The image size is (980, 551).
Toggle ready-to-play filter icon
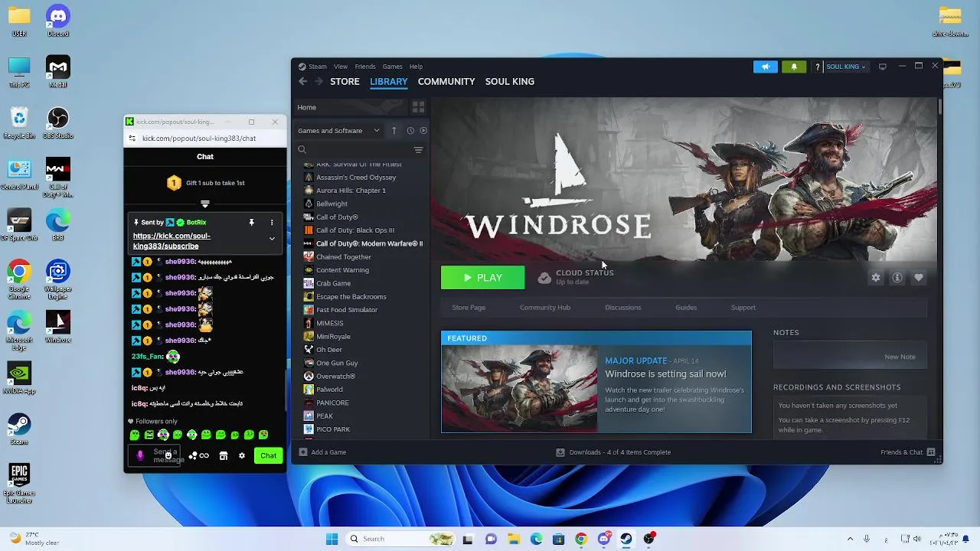tap(423, 130)
